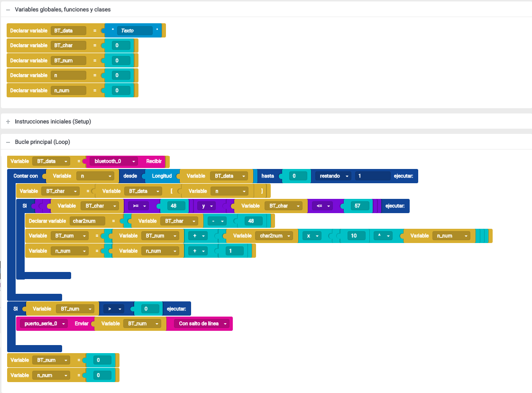Open the Con salto de línea dropdown
The image size is (532, 393).
[202, 324]
